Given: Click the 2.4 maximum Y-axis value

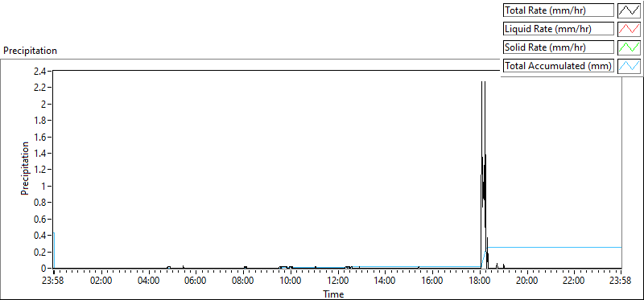Looking at the screenshot, I should click(x=41, y=71).
